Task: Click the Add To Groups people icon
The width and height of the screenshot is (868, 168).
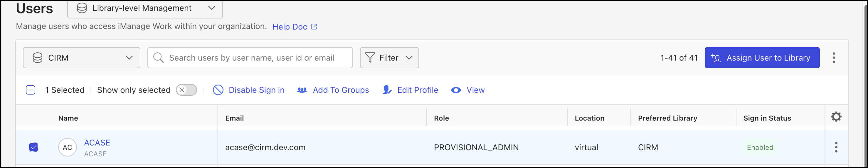Action: (x=302, y=90)
